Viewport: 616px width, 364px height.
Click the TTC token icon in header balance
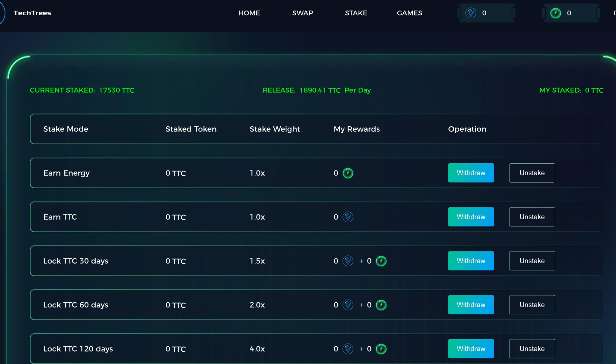click(471, 13)
